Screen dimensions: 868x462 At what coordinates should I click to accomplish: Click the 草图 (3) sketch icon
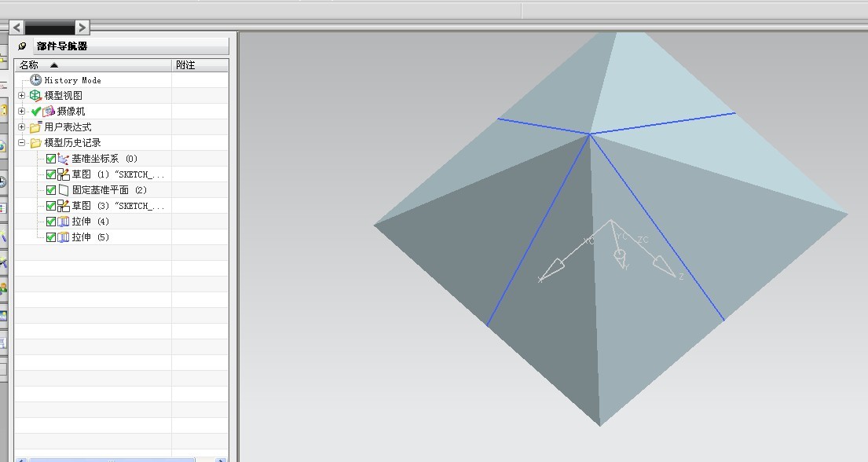coord(63,206)
